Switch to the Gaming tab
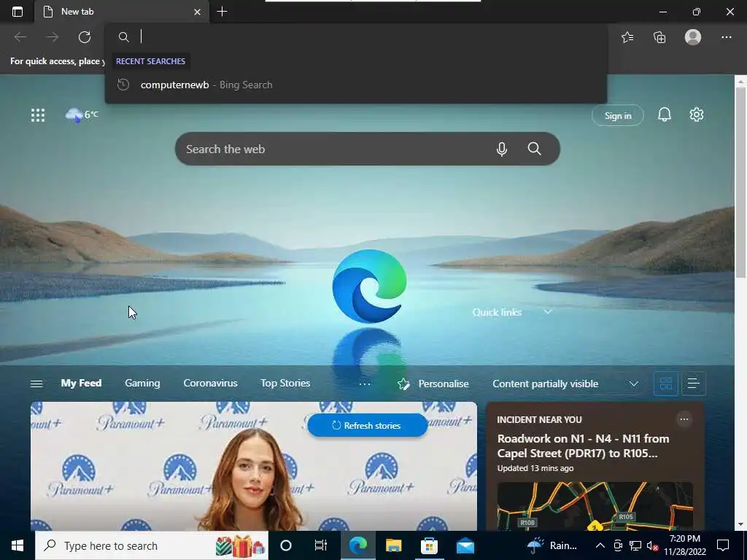Image resolution: width=747 pixels, height=560 pixels. [x=142, y=383]
